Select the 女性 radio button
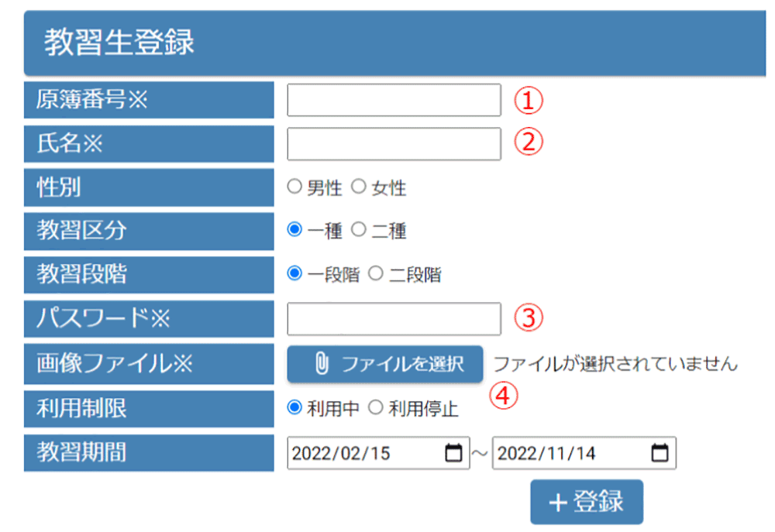 tap(358, 187)
